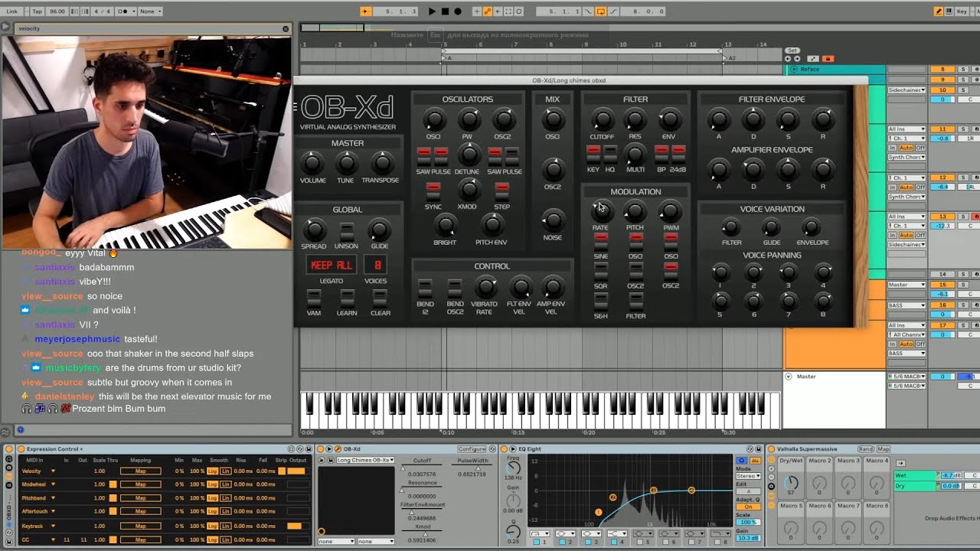Arm the transport record button
This screenshot has height=551, width=980.
click(x=458, y=11)
